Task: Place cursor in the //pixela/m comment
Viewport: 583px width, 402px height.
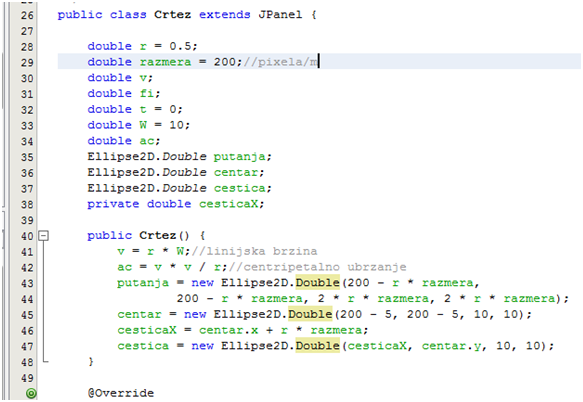Action: pos(281,62)
